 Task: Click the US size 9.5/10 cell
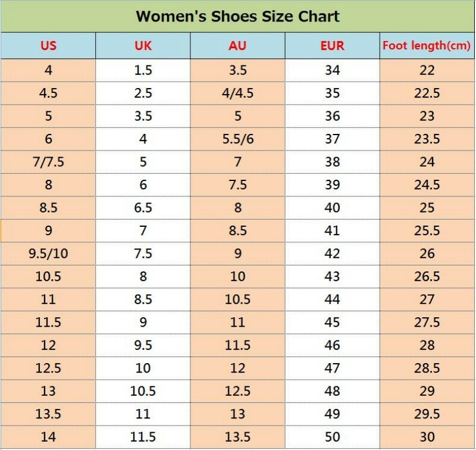click(x=48, y=254)
